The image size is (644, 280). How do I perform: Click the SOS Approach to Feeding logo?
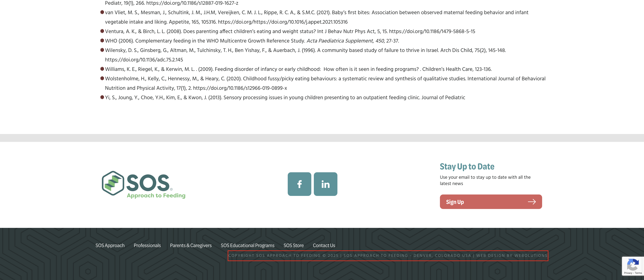144,185
